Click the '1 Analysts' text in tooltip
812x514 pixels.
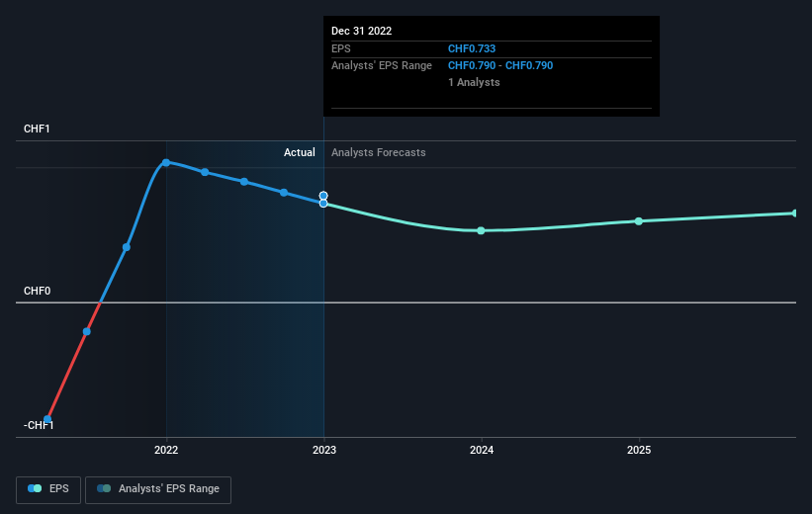click(x=474, y=82)
